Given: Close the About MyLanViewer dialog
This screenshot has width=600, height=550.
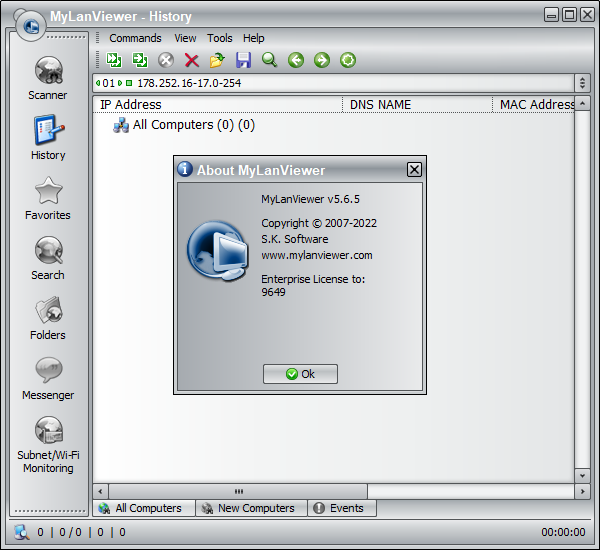Looking at the screenshot, I should point(414,169).
